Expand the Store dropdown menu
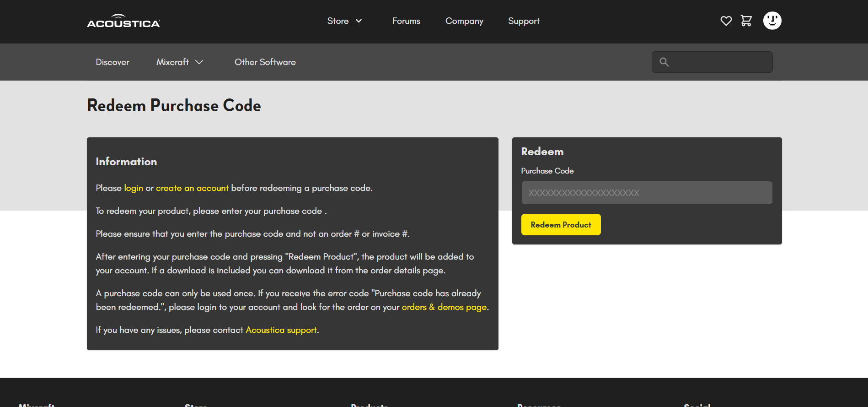 pos(345,21)
